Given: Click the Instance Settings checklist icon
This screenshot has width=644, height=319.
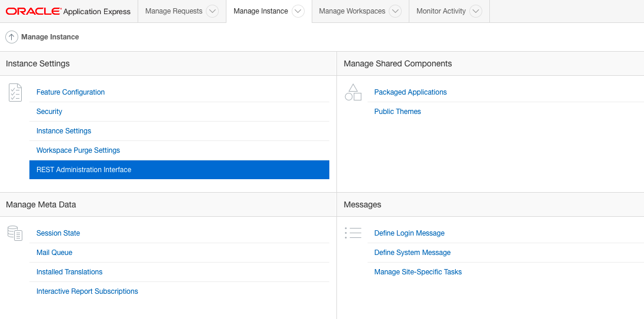Looking at the screenshot, I should click(x=15, y=92).
